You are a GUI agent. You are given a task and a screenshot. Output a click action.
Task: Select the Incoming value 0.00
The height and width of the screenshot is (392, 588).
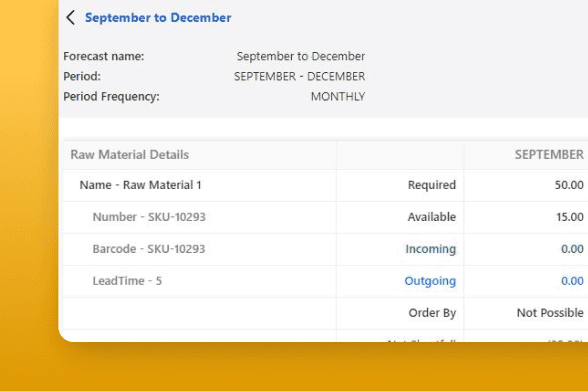[x=572, y=249]
